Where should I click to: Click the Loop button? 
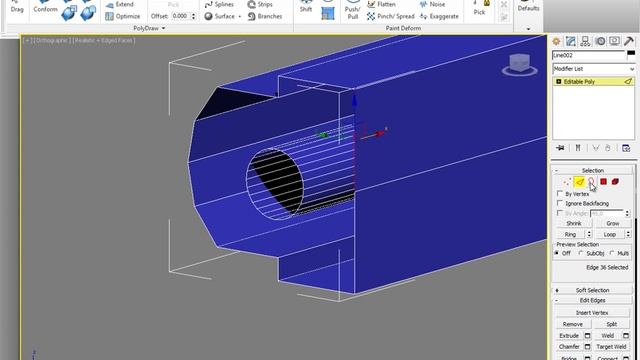point(609,234)
